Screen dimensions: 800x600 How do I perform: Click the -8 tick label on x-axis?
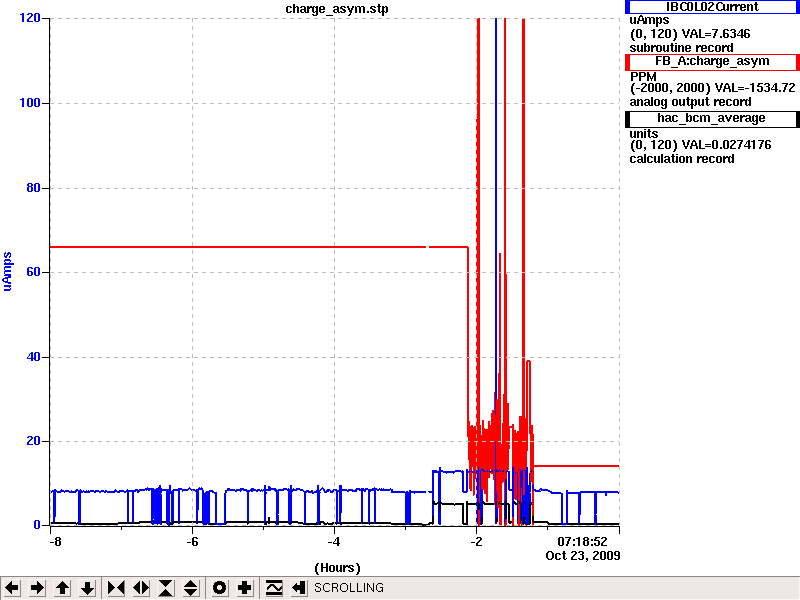pyautogui.click(x=55, y=541)
